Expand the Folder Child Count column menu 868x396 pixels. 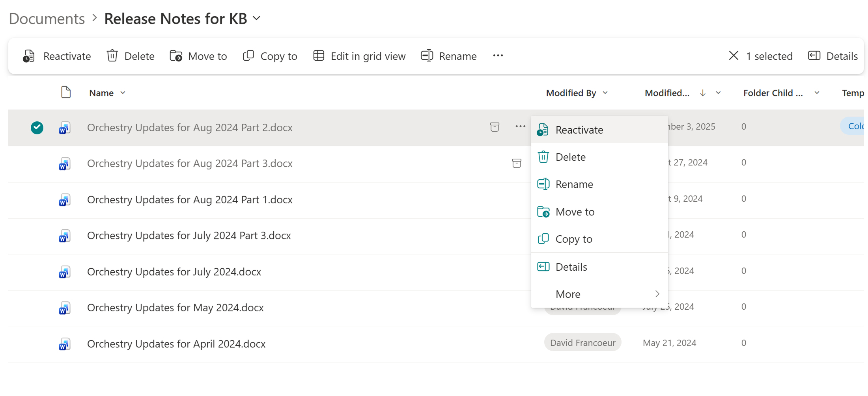pos(817,93)
